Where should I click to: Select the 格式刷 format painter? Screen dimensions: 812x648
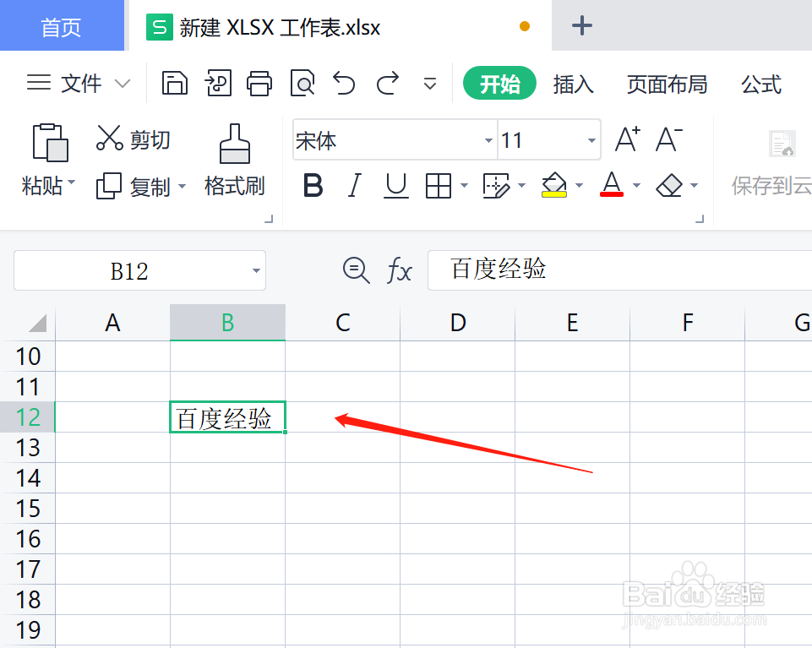click(235, 161)
